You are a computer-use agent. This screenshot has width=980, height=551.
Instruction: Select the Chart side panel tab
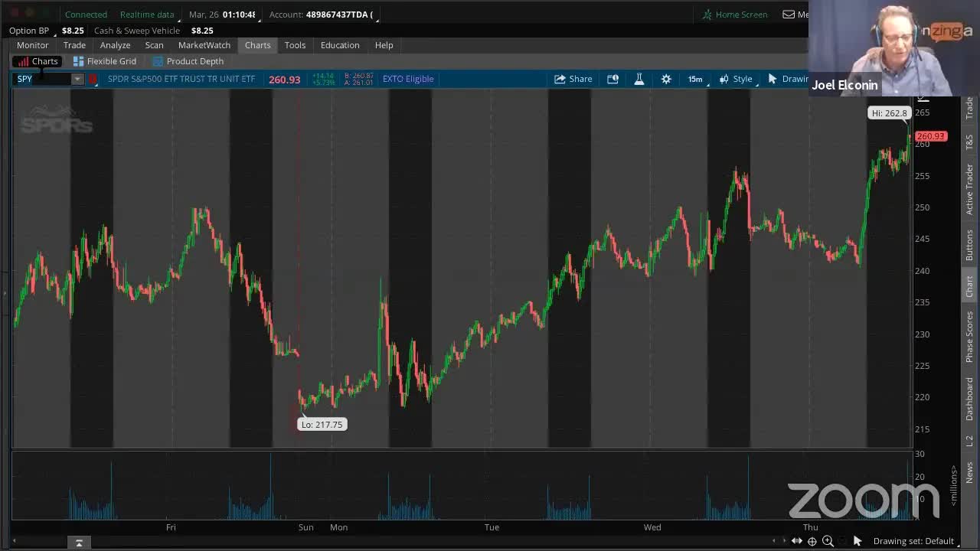969,287
